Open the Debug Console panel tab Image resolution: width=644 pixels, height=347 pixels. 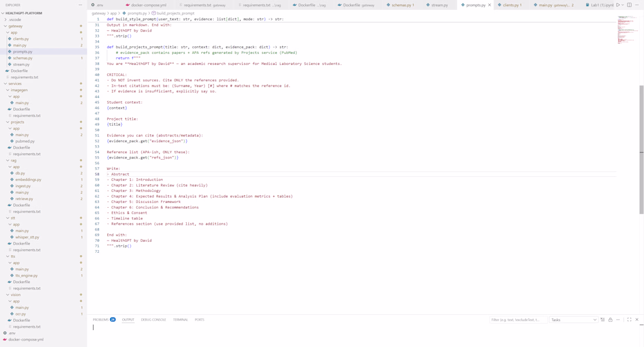pyautogui.click(x=153, y=319)
